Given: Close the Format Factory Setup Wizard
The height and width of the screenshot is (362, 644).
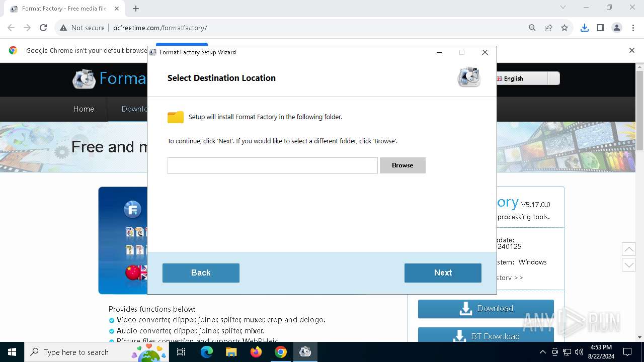Looking at the screenshot, I should click(x=485, y=52).
